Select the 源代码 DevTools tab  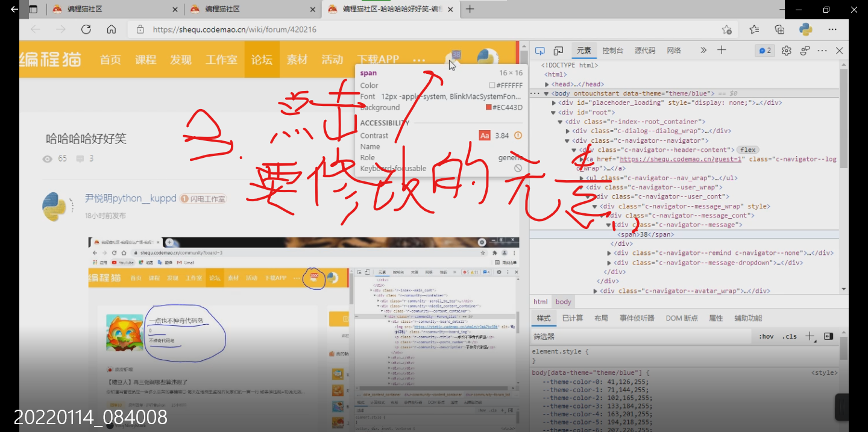[645, 51]
